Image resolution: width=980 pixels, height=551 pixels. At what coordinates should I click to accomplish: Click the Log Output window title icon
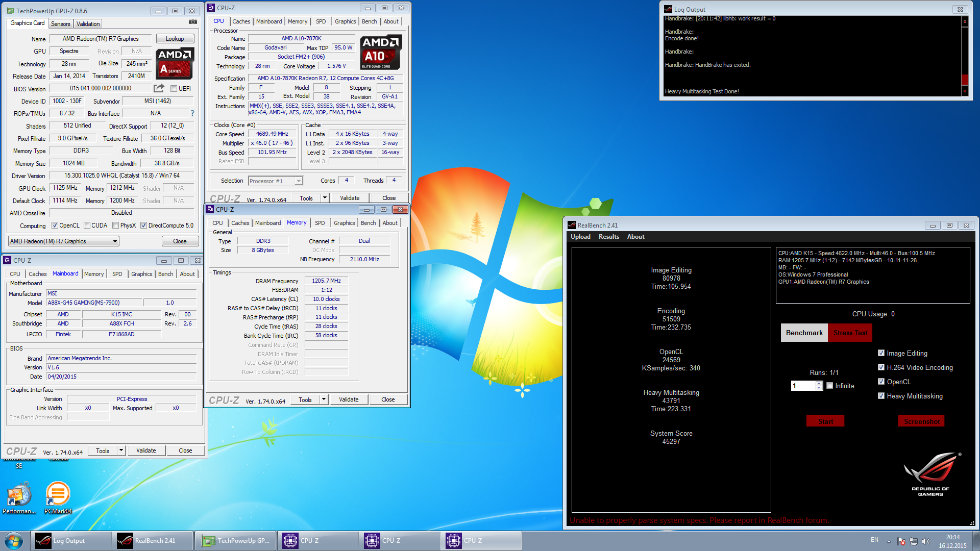(x=668, y=9)
